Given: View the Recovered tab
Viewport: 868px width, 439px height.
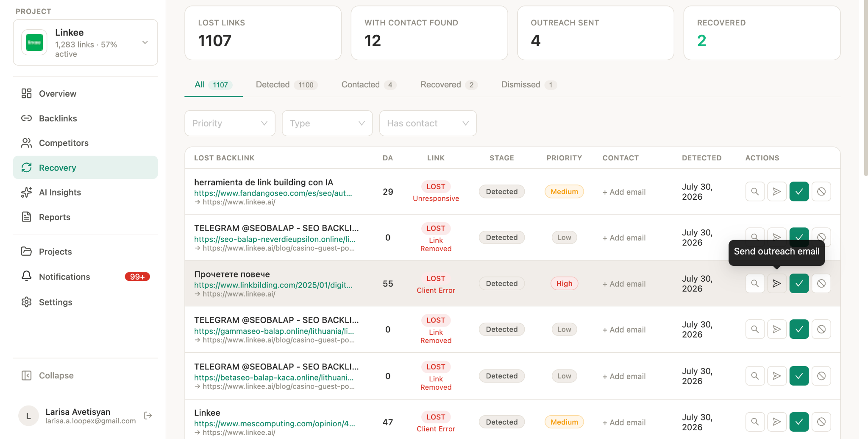Looking at the screenshot, I should 449,85.
